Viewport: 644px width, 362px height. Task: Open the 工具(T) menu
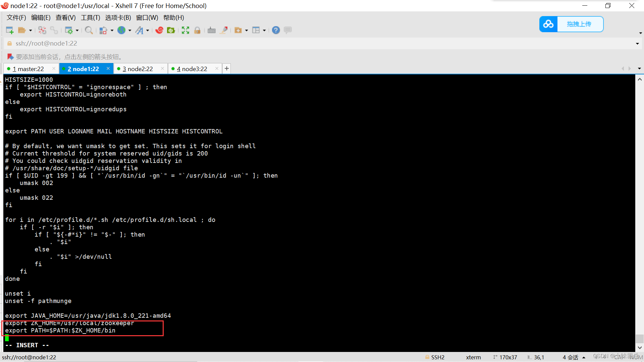(90, 18)
